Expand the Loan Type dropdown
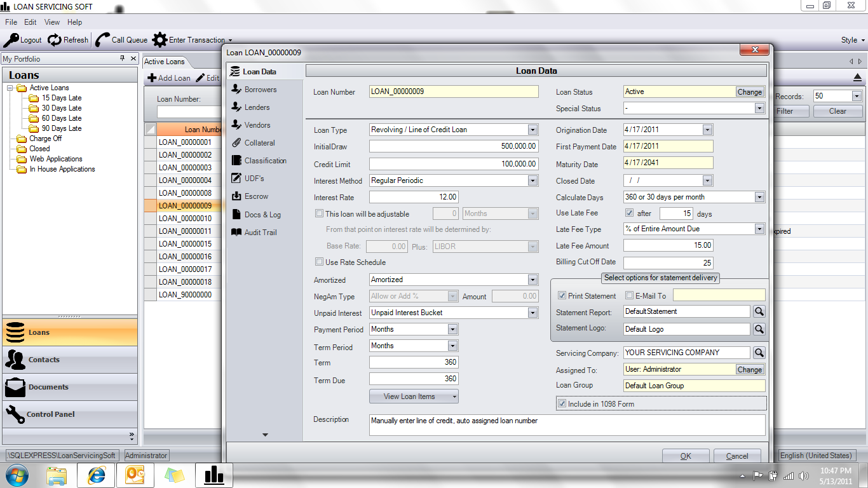 (532, 130)
